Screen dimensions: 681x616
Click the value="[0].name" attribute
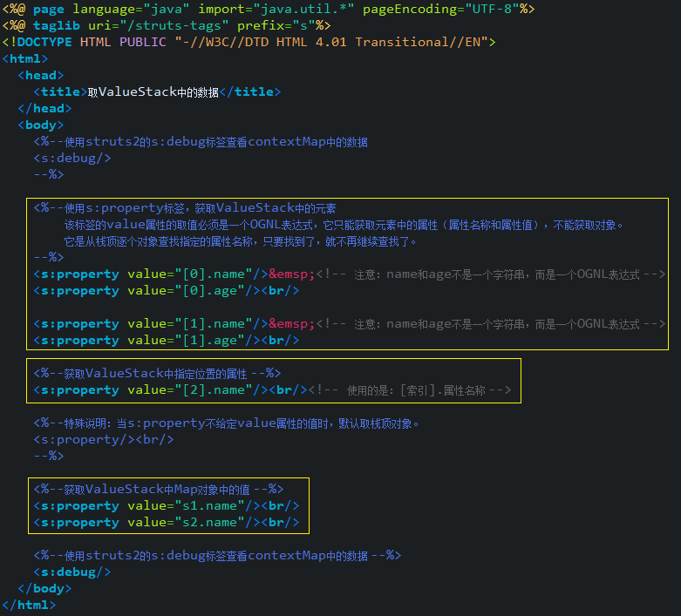pos(190,274)
